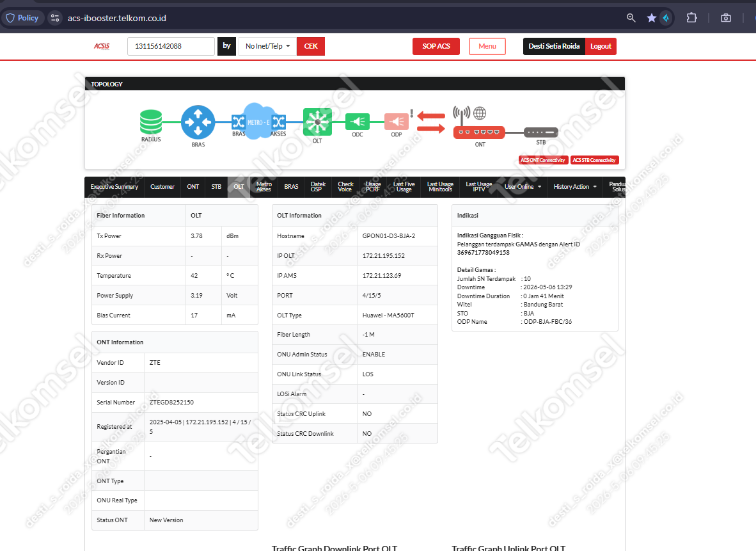
Task: Select the red ONT device icon
Action: click(x=479, y=132)
